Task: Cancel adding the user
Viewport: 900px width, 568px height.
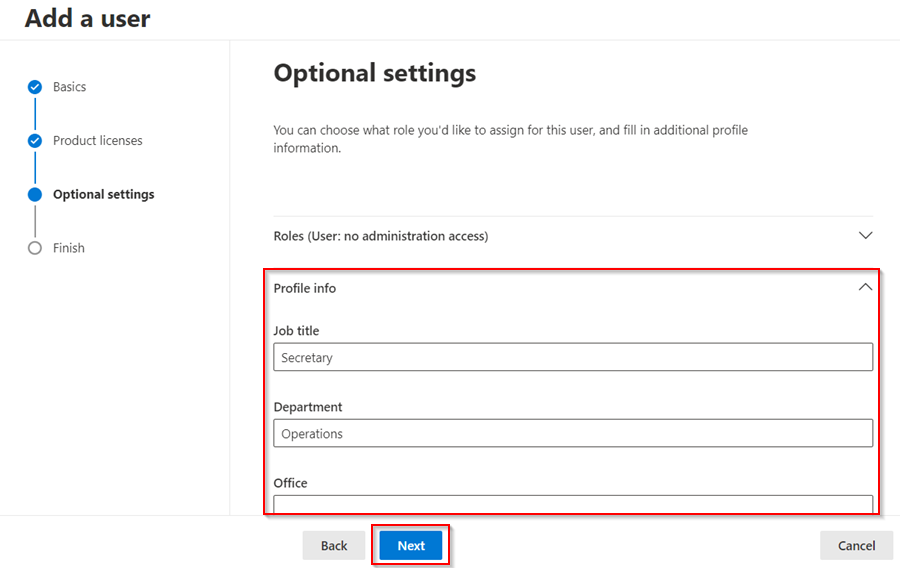Action: click(856, 545)
